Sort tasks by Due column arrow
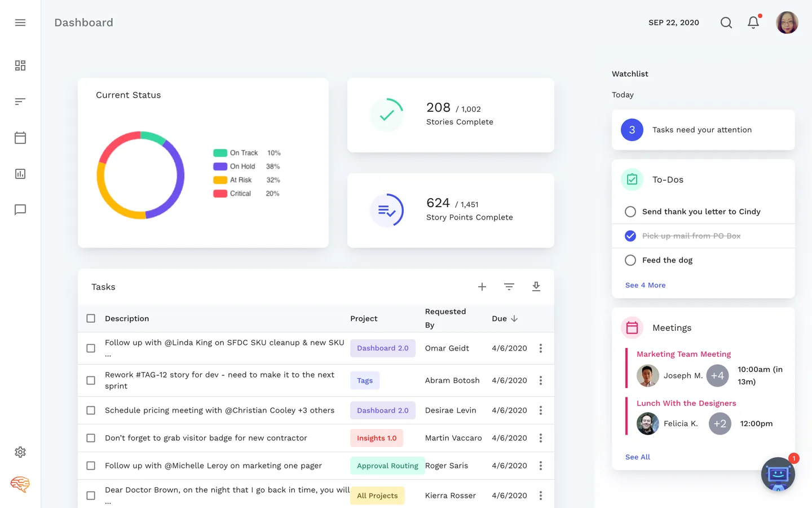 [514, 318]
